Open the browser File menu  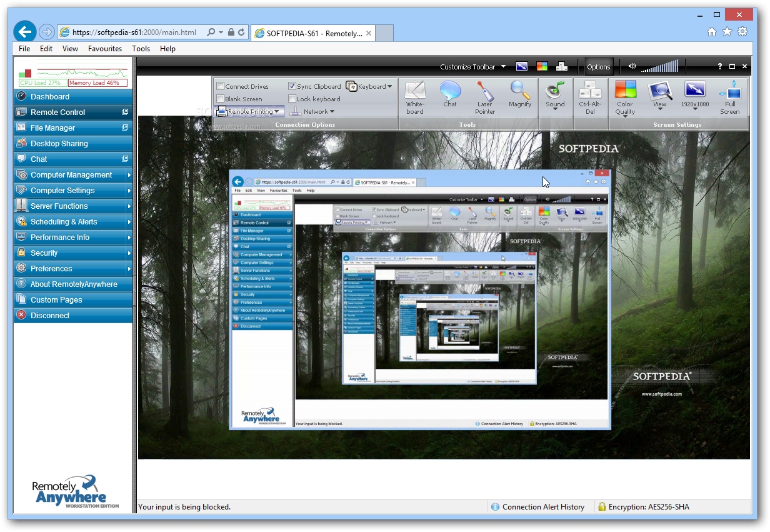[x=24, y=49]
